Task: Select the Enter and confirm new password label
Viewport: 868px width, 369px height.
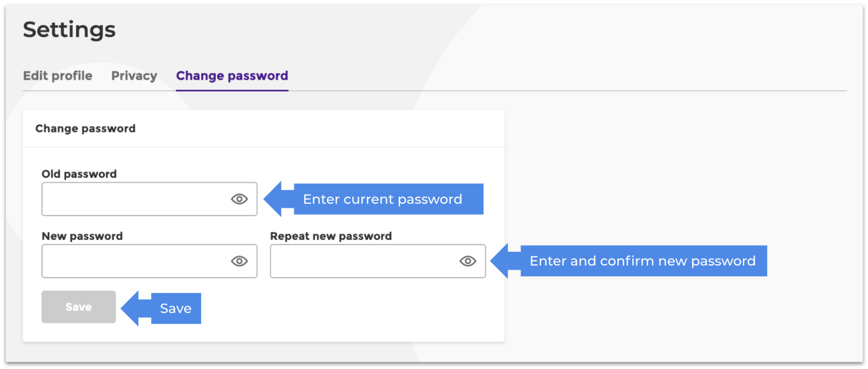Action: 643,261
